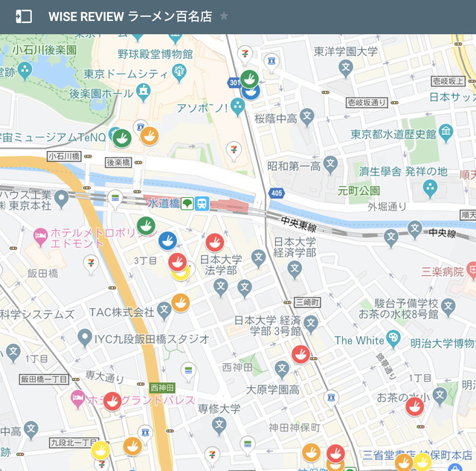Viewport: 476px width, 471px height.
Task: Select red ramen marker below 日本大学経済学部3号館
Action: [x=300, y=354]
